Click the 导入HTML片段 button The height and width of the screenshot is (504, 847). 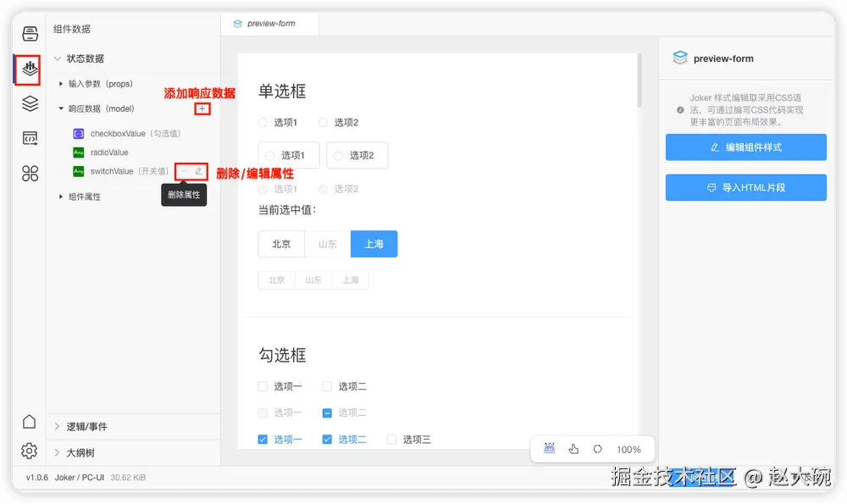point(745,187)
